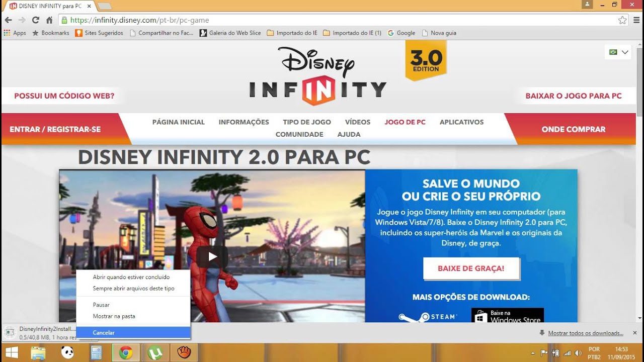Click the Steam download logo
The image size is (644, 362).
428,317
